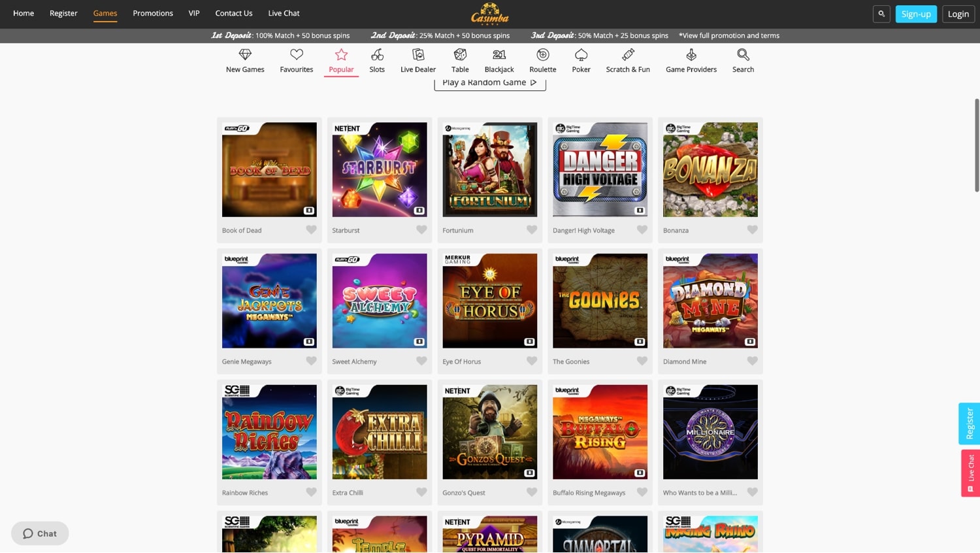Image resolution: width=980 pixels, height=553 pixels.
Task: Select the Games menu item
Action: (x=105, y=13)
